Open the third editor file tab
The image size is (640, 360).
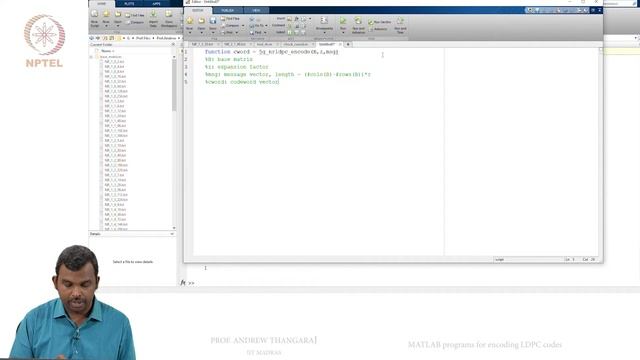tap(266, 44)
